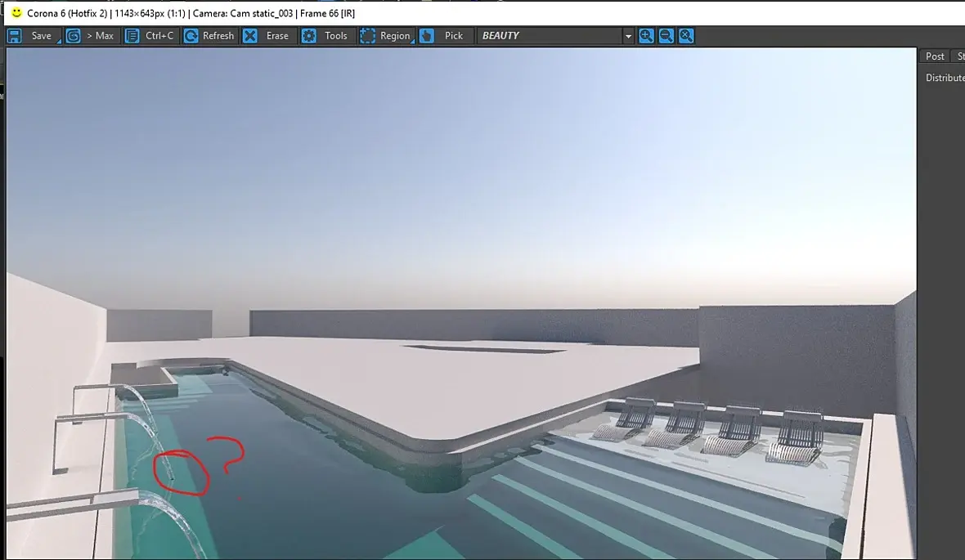This screenshot has height=560, width=965.
Task: Click the Refresh text button
Action: pos(218,36)
